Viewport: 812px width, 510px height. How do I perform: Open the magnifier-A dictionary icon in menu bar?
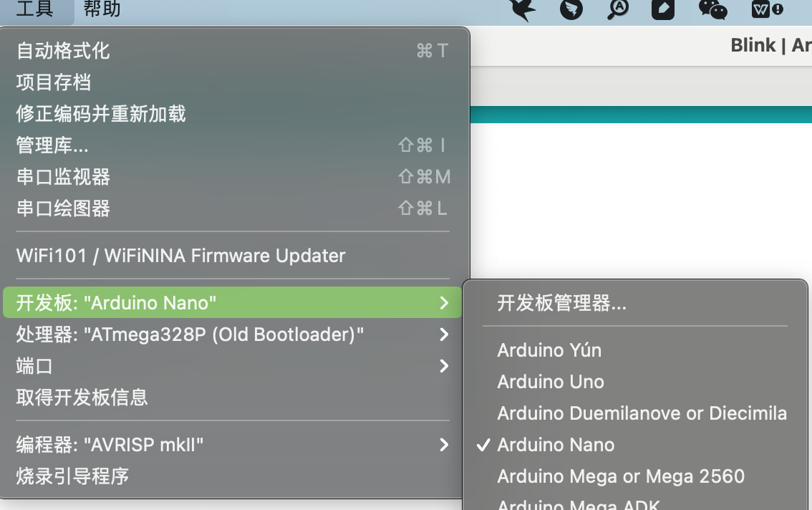point(617,10)
